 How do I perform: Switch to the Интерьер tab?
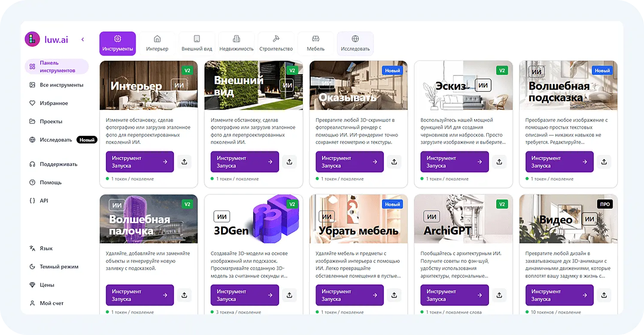(x=157, y=43)
